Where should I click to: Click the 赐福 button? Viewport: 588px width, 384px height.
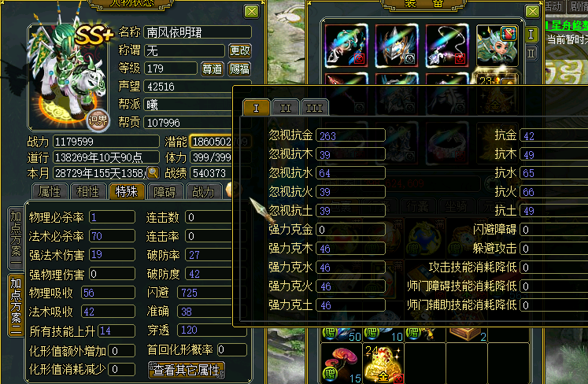[x=239, y=69]
